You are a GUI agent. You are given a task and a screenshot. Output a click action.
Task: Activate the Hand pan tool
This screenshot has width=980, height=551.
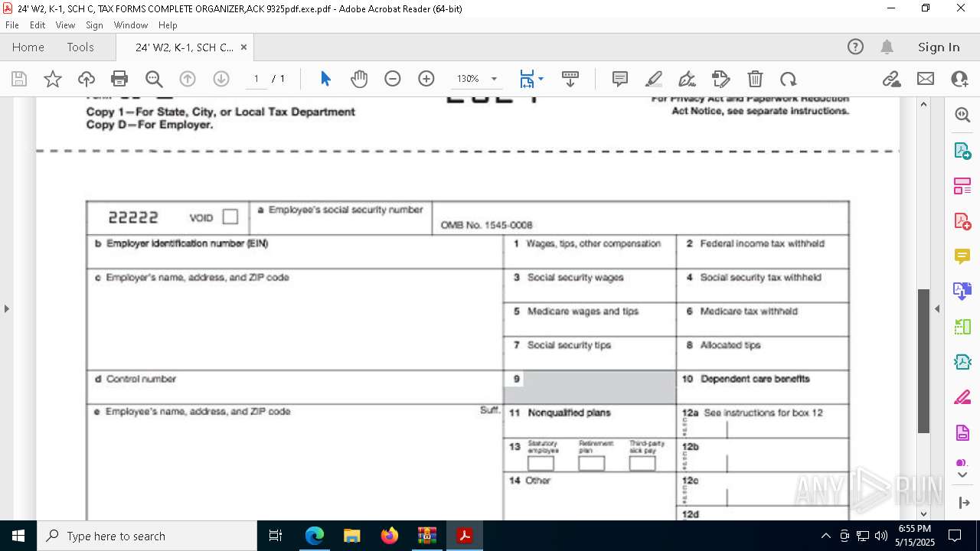point(359,79)
